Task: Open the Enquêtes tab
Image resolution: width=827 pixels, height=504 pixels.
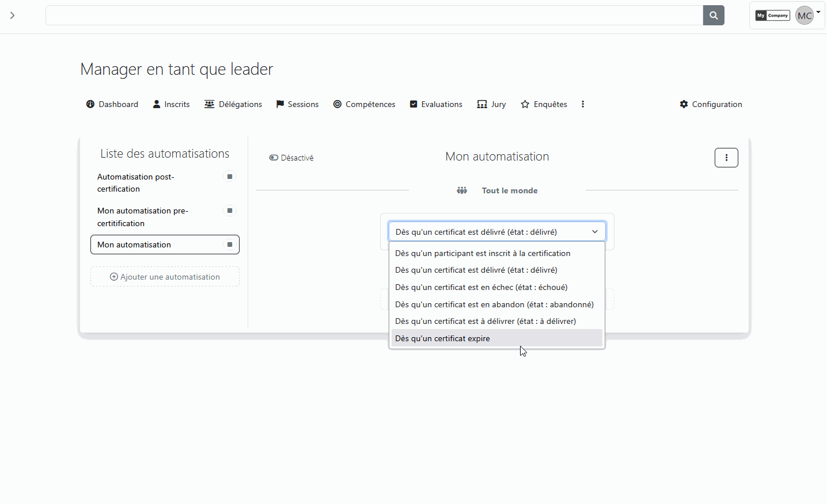Action: click(x=544, y=104)
